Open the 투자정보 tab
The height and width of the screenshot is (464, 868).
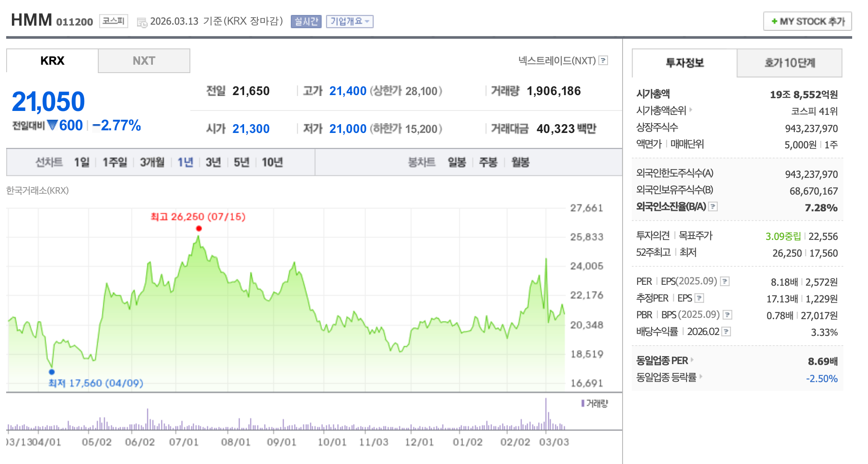point(684,63)
